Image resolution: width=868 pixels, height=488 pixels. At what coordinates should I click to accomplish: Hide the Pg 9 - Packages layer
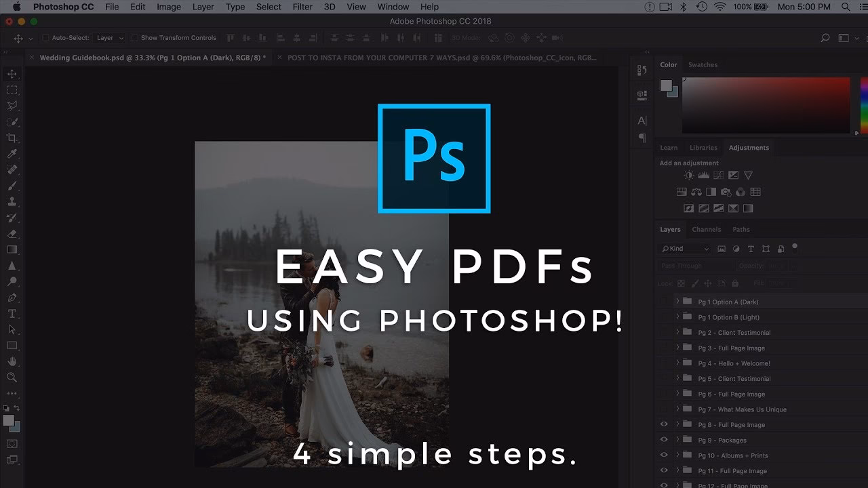click(664, 440)
